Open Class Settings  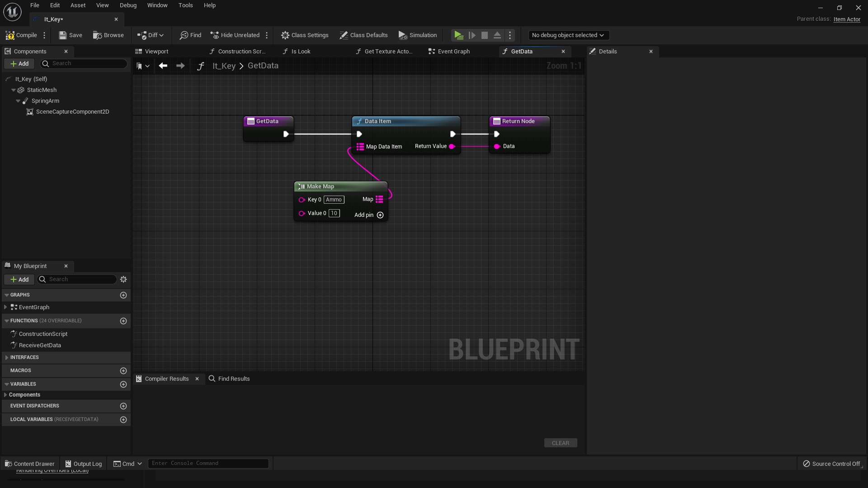[305, 35]
